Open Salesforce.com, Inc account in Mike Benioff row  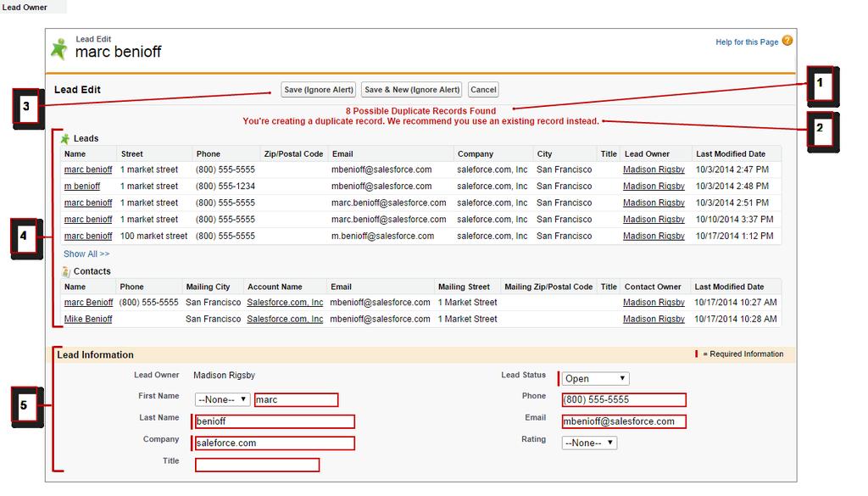pos(285,319)
